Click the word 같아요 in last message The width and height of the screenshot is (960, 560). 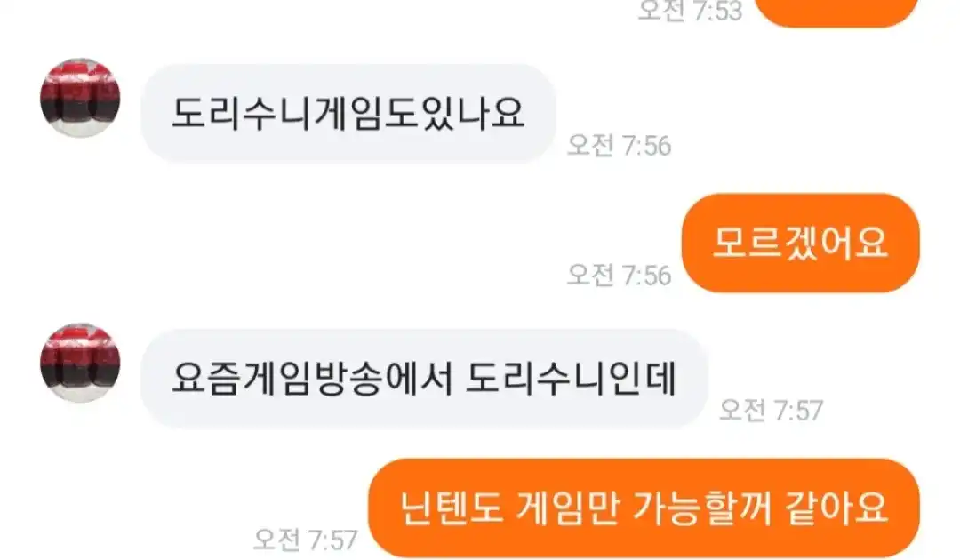(x=836, y=508)
